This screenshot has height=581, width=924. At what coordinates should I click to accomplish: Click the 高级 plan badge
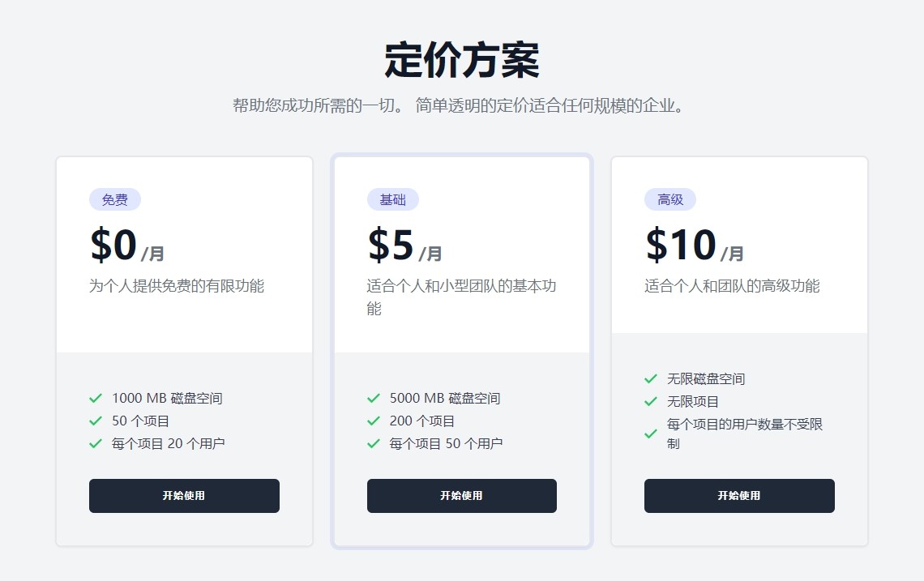670,200
